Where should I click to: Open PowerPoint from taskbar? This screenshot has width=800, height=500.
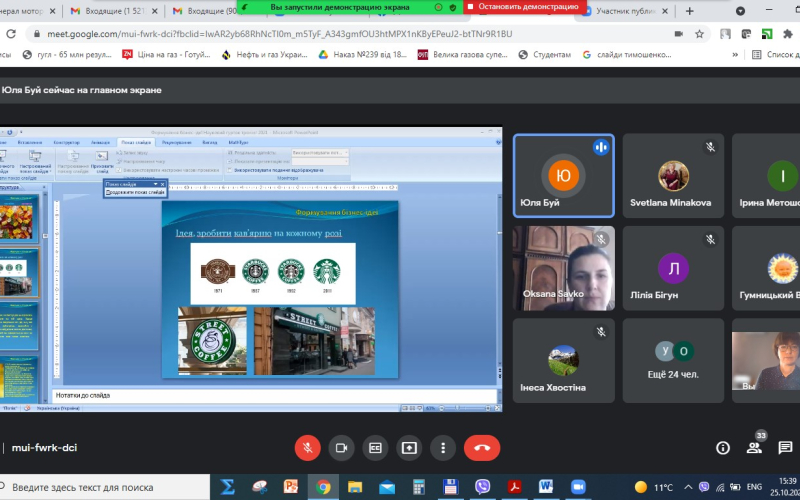pos(291,487)
